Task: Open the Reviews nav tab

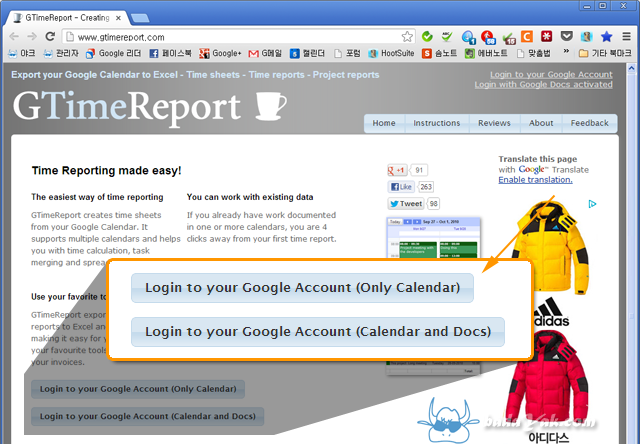Action: click(494, 123)
